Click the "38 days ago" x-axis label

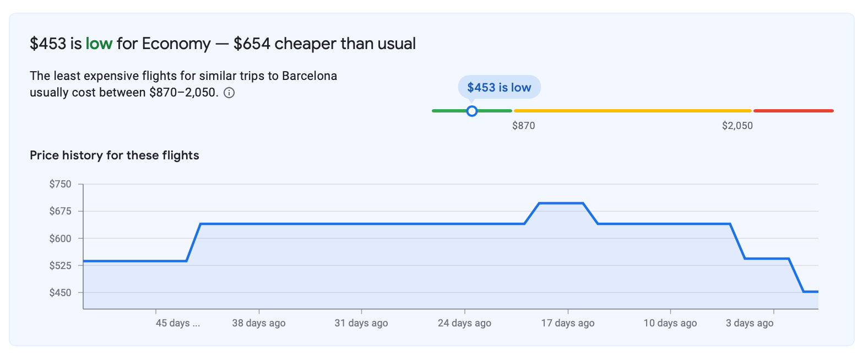(259, 323)
